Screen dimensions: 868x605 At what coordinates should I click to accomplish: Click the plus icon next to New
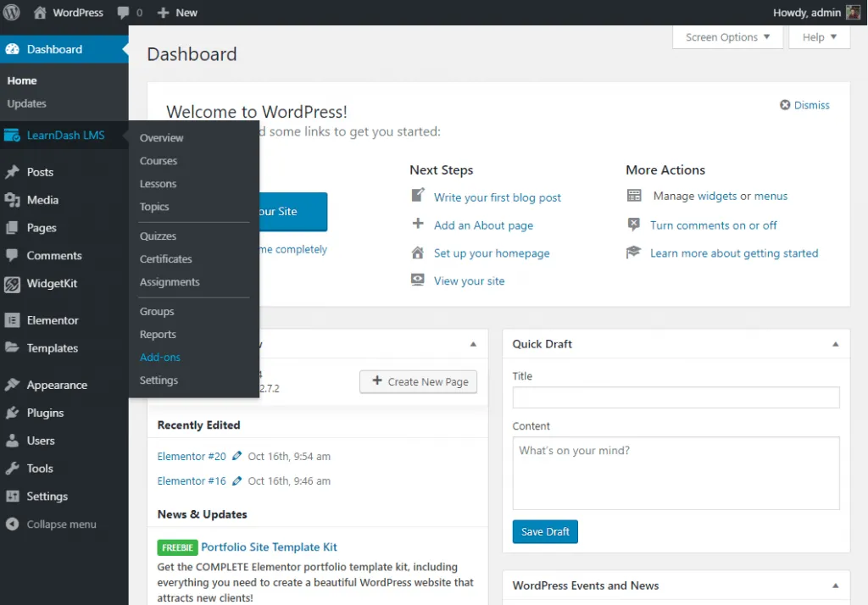pyautogui.click(x=163, y=12)
